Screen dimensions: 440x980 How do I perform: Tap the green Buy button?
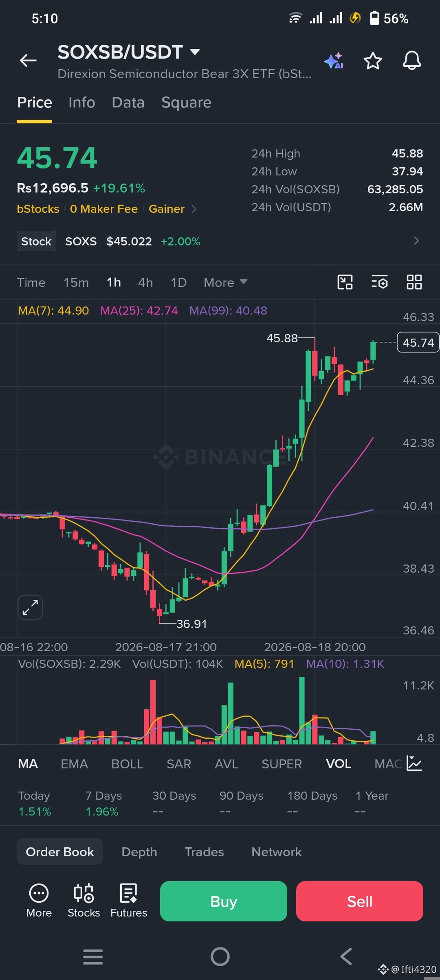point(224,901)
